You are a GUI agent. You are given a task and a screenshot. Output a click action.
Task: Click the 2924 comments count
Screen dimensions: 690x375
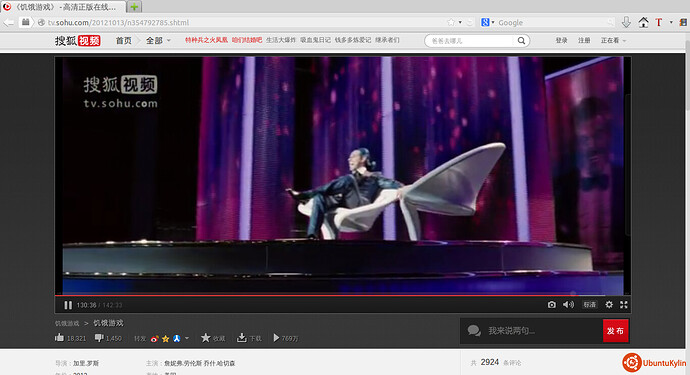[x=490, y=362]
